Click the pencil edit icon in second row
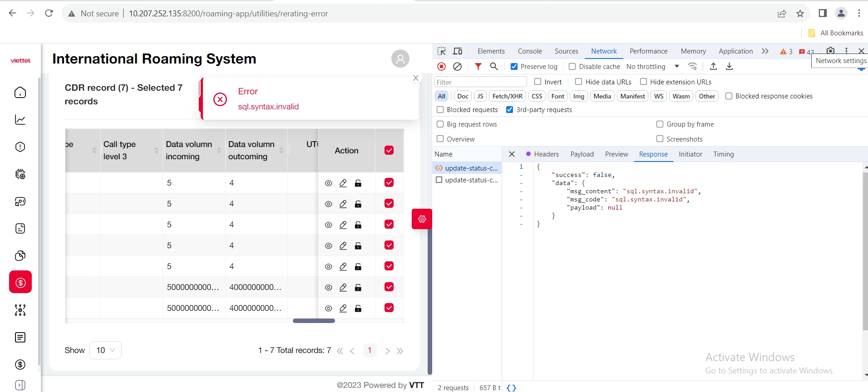This screenshot has width=868, height=392. 343,204
